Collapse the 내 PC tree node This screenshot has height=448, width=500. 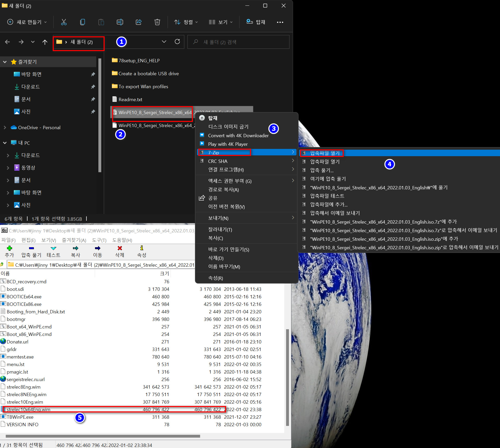point(5,143)
